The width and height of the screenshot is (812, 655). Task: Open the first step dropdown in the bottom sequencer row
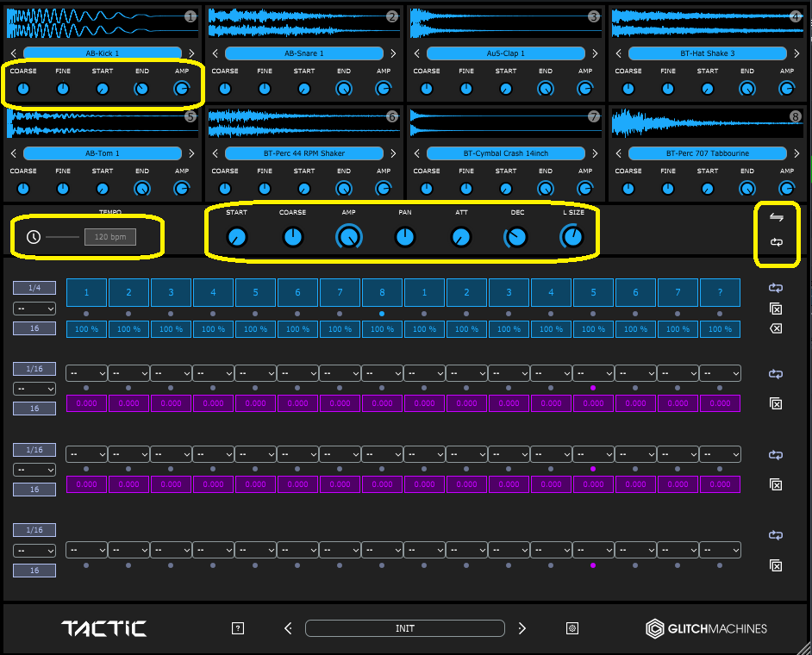86,550
